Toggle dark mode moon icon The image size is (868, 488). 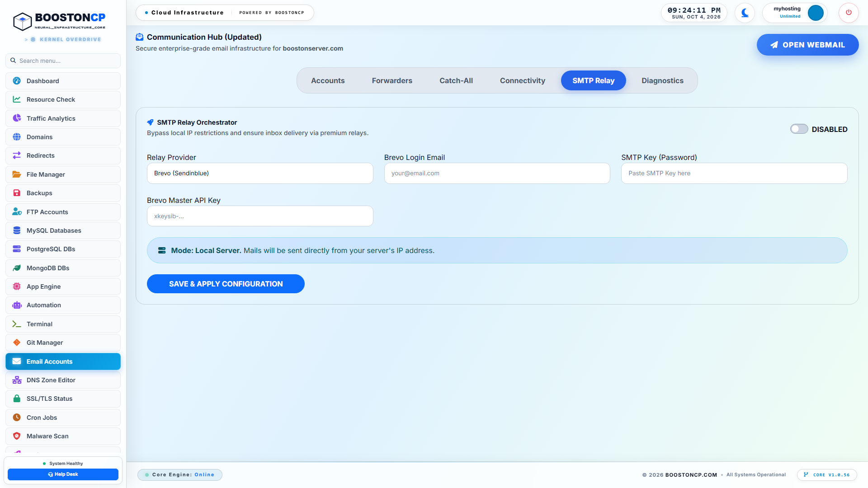pos(745,13)
